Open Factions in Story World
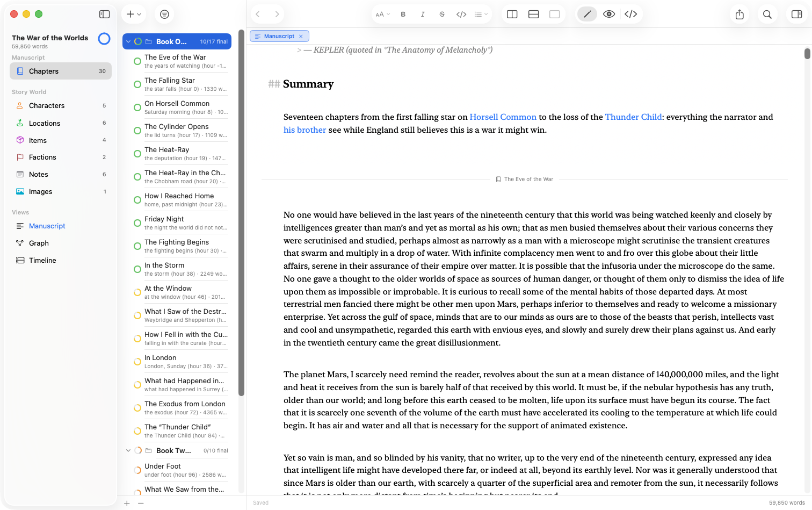 coord(61,157)
